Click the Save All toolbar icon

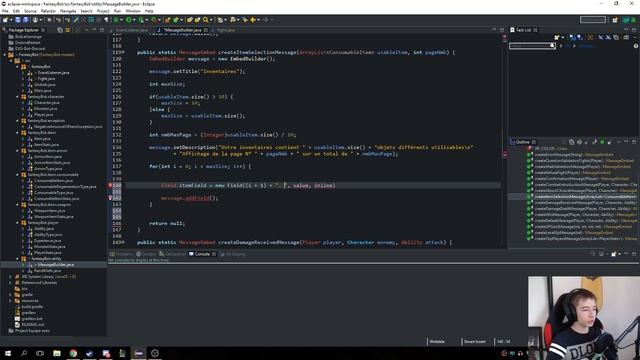pos(25,20)
